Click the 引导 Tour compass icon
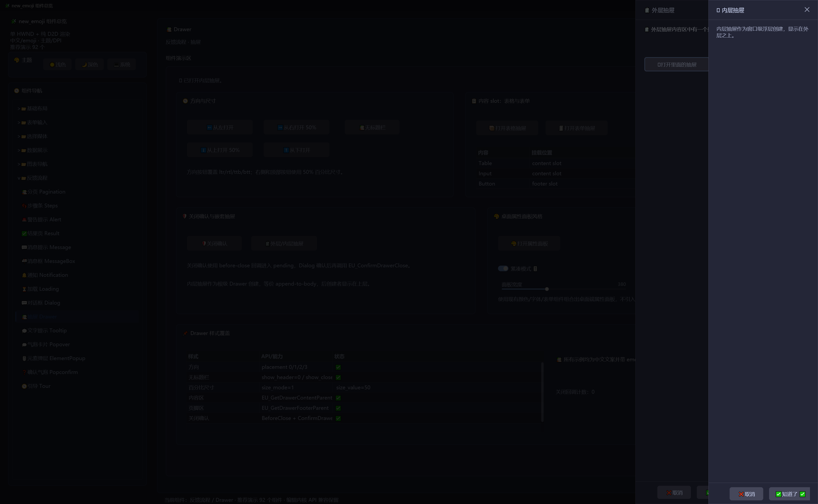The width and height of the screenshot is (818, 504). [x=24, y=386]
